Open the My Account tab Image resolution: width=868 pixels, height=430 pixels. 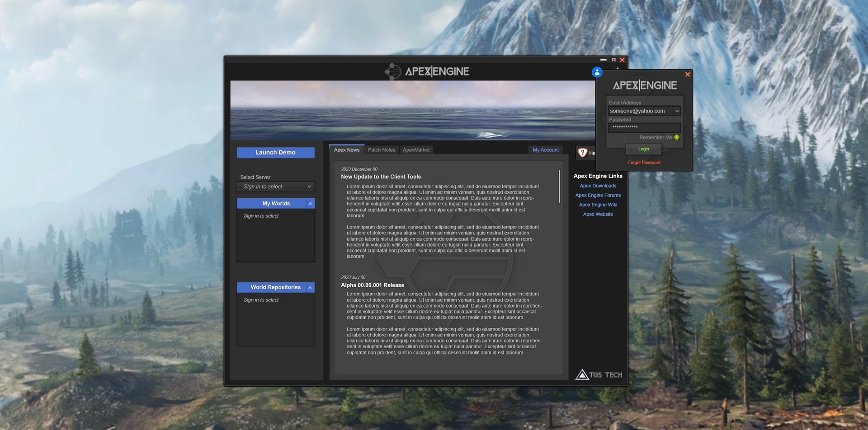tap(545, 150)
